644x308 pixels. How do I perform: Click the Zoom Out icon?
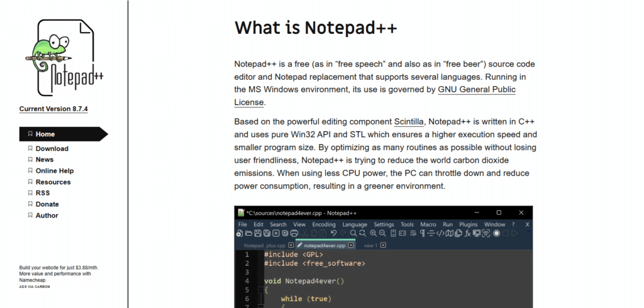tap(382, 233)
